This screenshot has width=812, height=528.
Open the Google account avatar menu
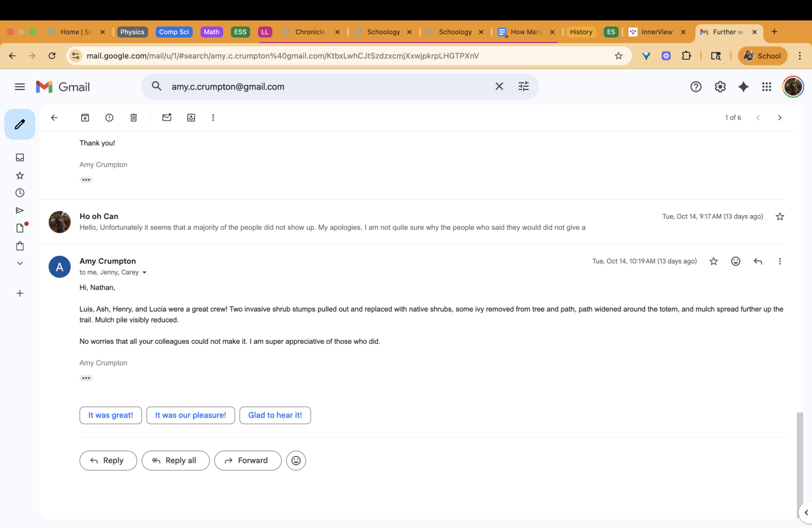pyautogui.click(x=793, y=87)
